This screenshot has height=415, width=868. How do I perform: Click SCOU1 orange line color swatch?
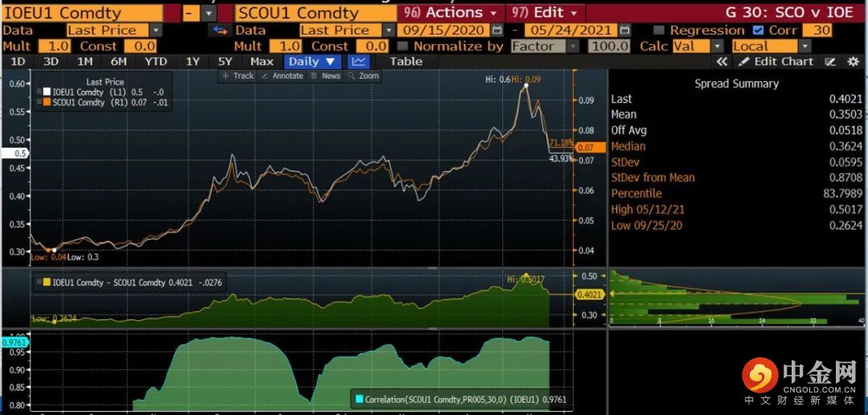coord(47,102)
